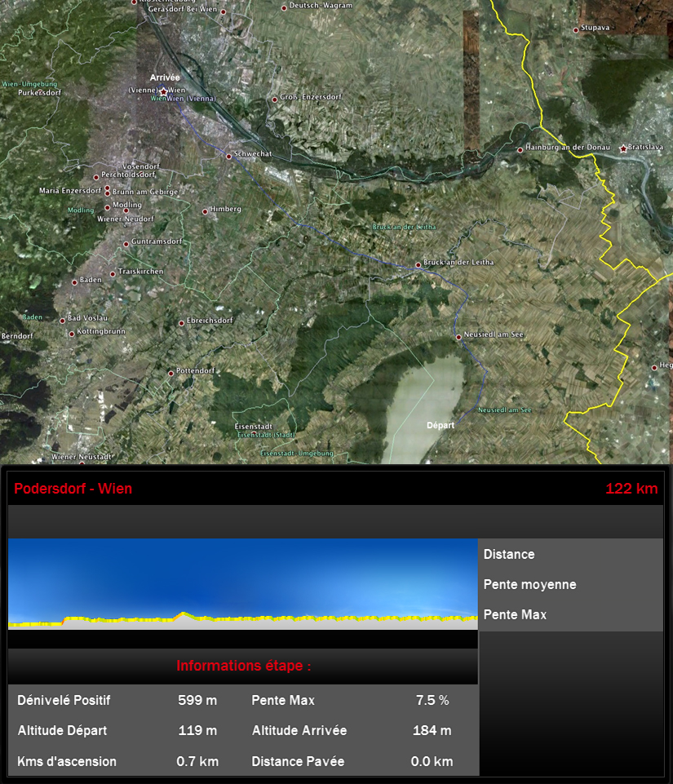
Task: Click the 'Arrivée' label on the map
Action: [x=165, y=78]
